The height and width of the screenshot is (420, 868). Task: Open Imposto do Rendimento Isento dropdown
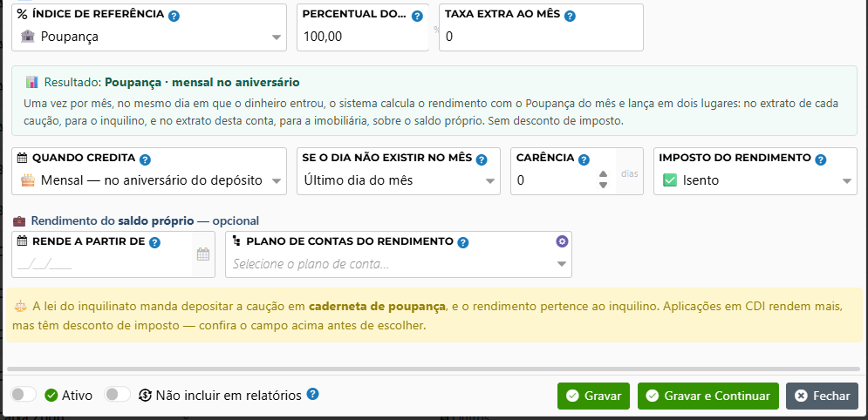[x=755, y=180]
